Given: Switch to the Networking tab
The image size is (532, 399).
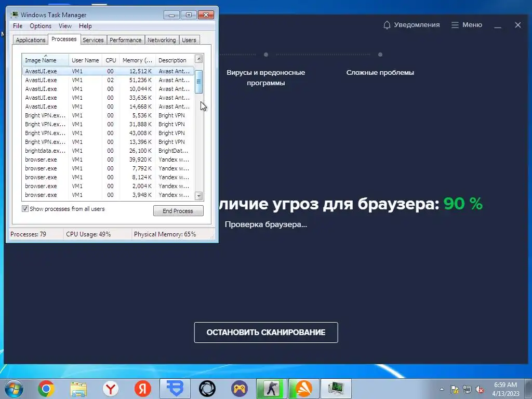Looking at the screenshot, I should (162, 40).
